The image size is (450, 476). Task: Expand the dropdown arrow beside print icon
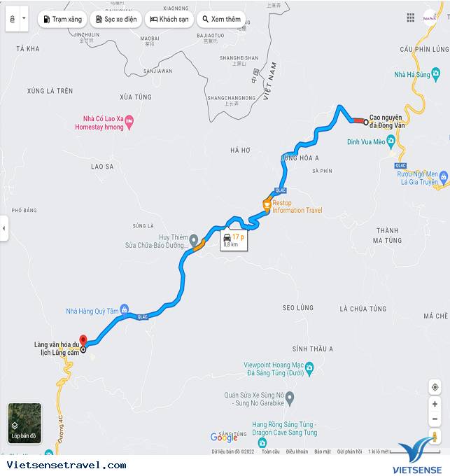click(x=24, y=18)
